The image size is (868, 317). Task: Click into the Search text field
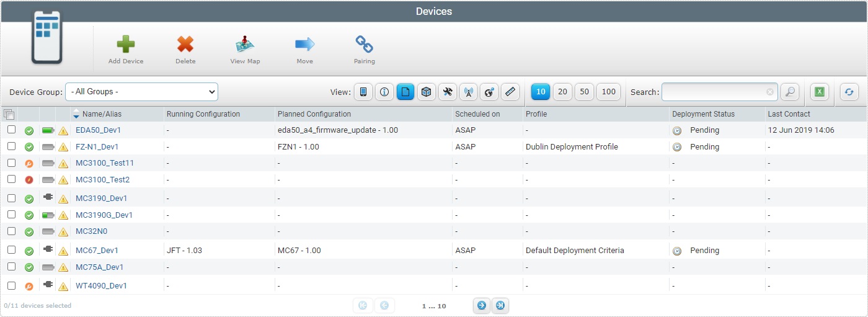(714, 92)
